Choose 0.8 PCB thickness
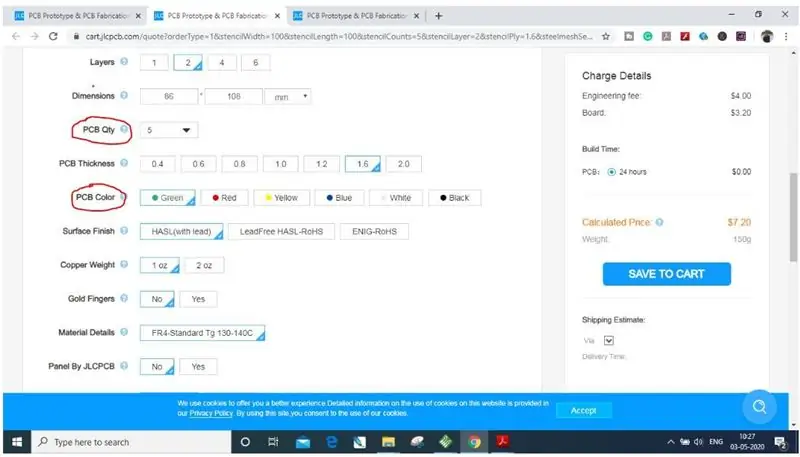This screenshot has height=457, width=800. [239, 164]
